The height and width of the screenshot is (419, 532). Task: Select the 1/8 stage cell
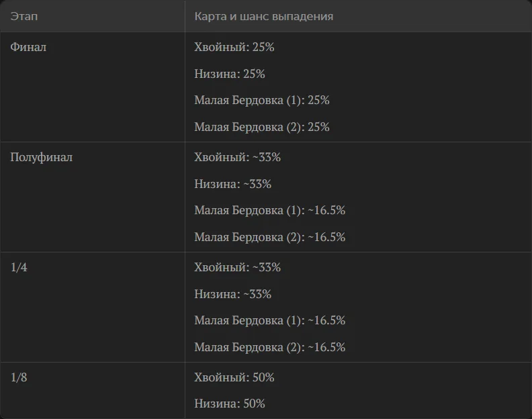(x=92, y=391)
